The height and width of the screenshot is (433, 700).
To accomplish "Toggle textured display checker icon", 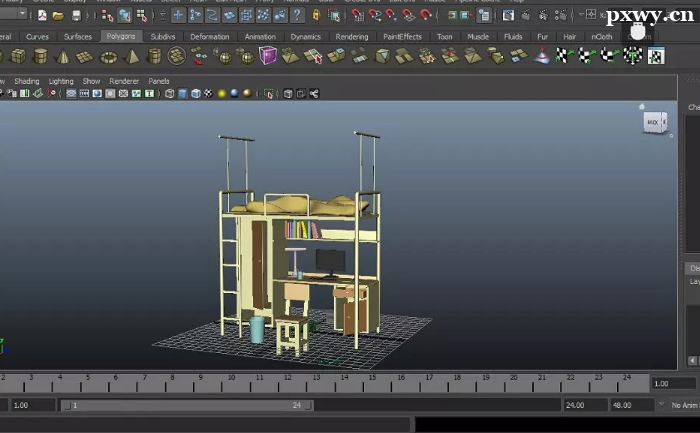I will pyautogui.click(x=208, y=93).
